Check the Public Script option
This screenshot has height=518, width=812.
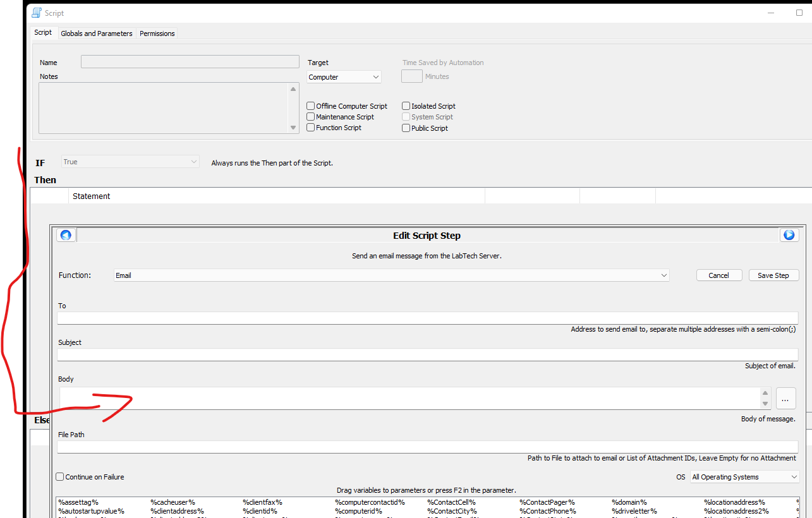pyautogui.click(x=406, y=128)
